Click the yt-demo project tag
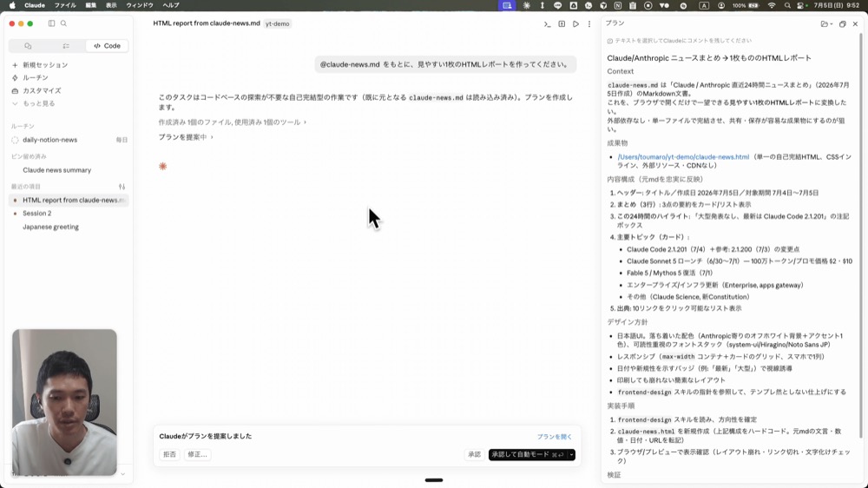This screenshot has height=488, width=868. coord(278,23)
